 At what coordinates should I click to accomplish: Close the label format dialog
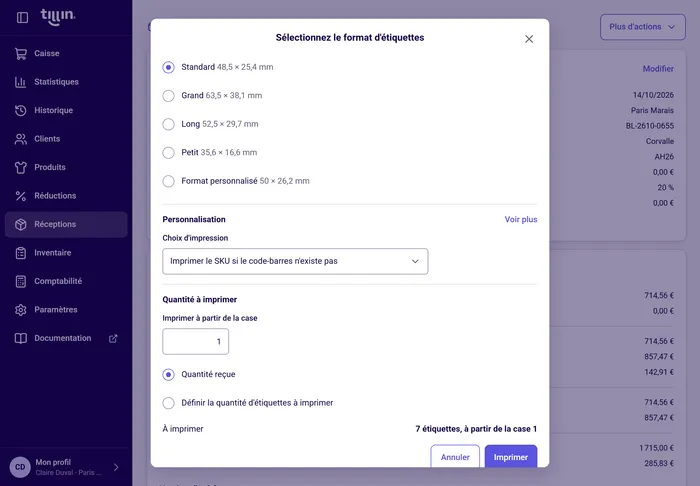pyautogui.click(x=529, y=39)
